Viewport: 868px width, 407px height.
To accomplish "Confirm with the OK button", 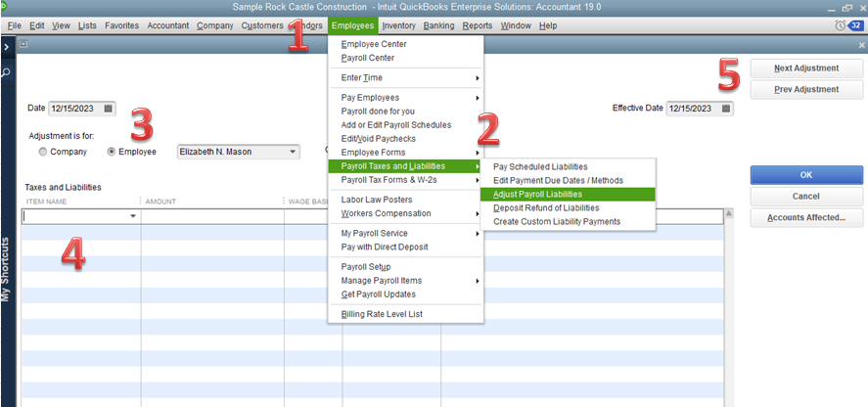I will 806,175.
